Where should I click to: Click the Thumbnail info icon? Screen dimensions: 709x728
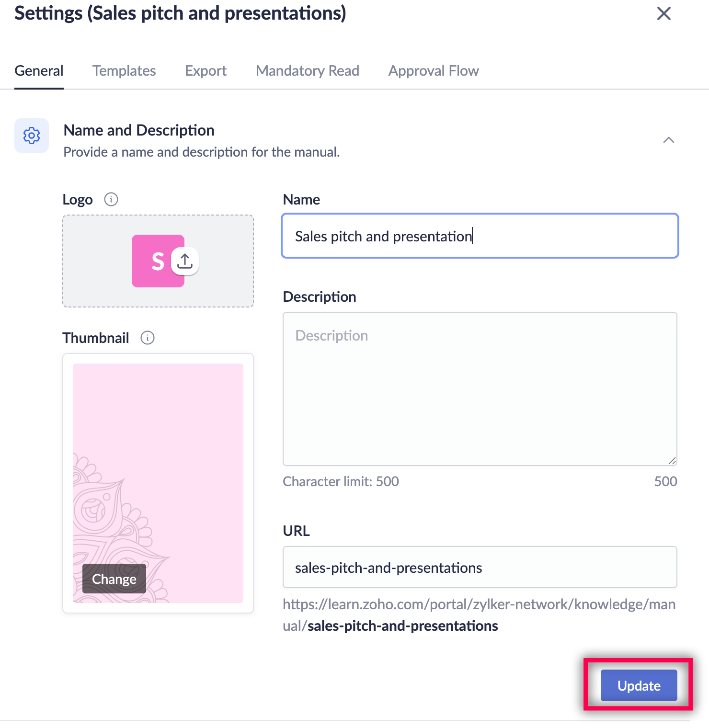coord(148,338)
